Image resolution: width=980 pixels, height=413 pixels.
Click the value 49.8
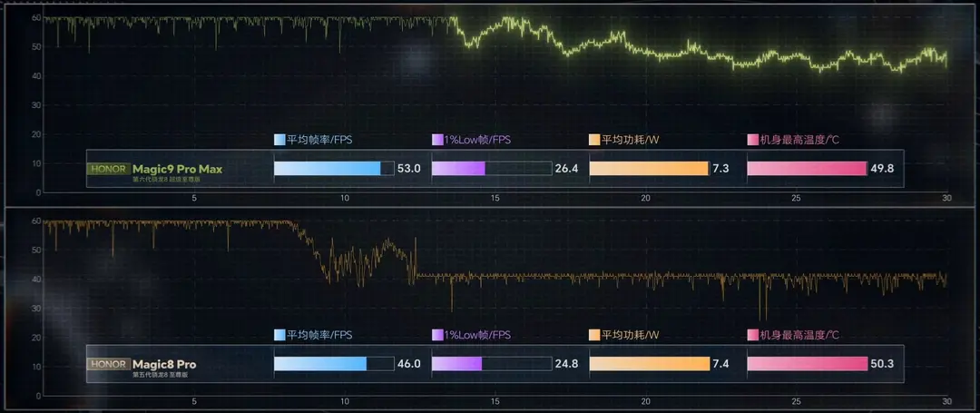click(882, 169)
